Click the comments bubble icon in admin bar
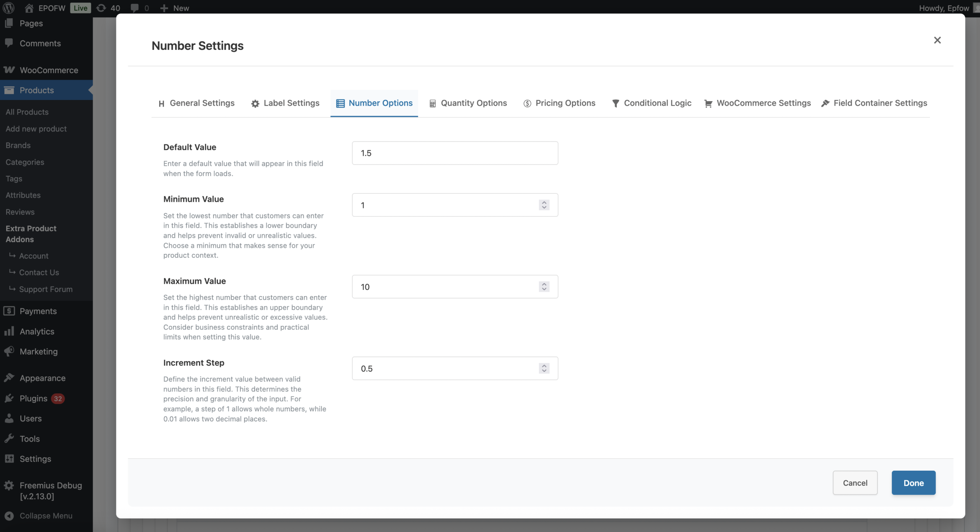The image size is (980, 532). point(134,8)
